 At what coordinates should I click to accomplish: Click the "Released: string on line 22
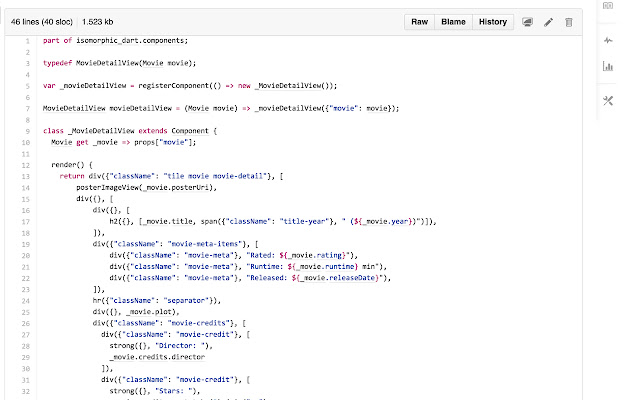267,278
